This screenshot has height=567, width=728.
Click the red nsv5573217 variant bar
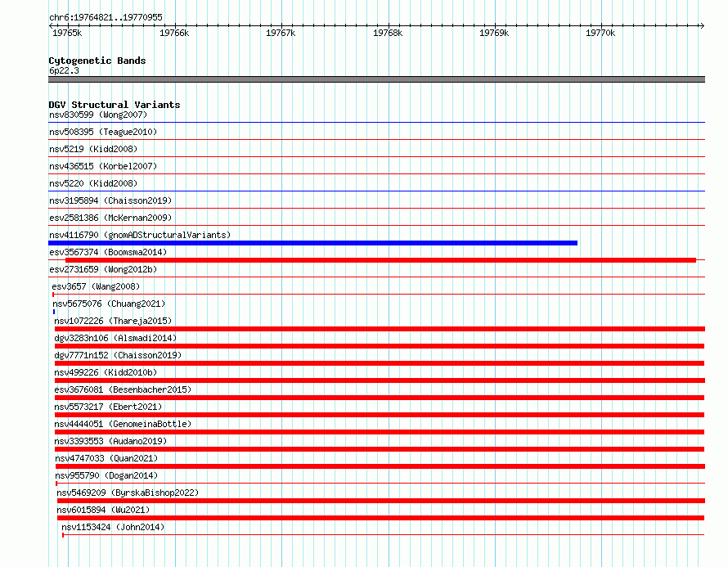coord(380,415)
